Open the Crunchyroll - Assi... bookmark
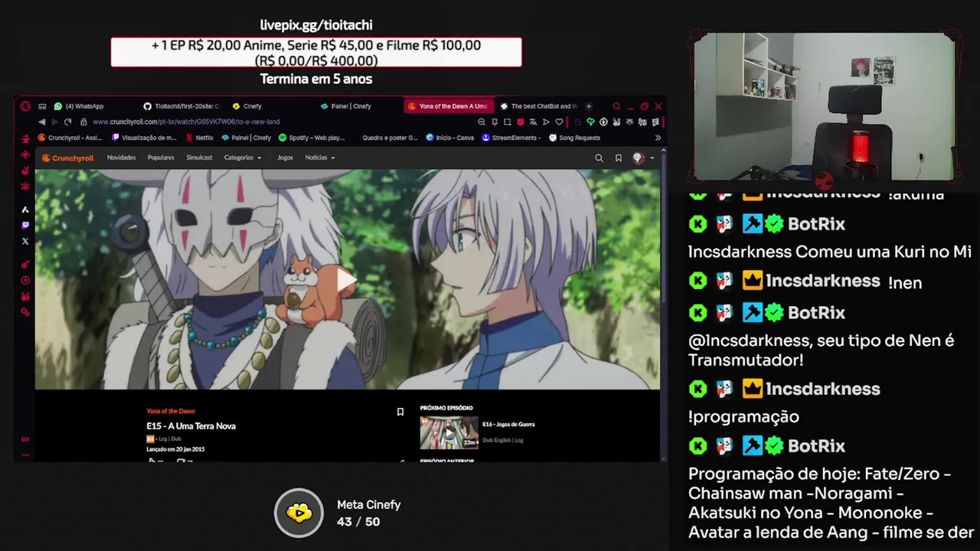This screenshot has height=551, width=980. [x=70, y=138]
